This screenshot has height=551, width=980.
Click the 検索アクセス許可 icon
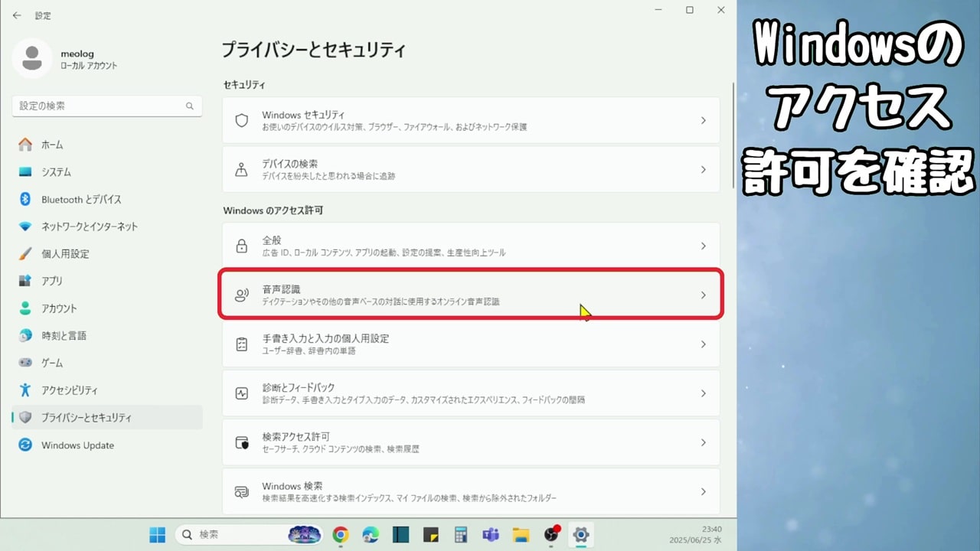point(242,442)
